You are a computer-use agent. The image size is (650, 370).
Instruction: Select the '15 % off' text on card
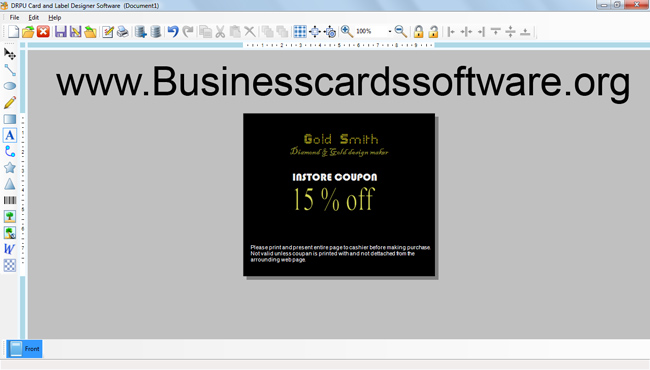pos(334,199)
